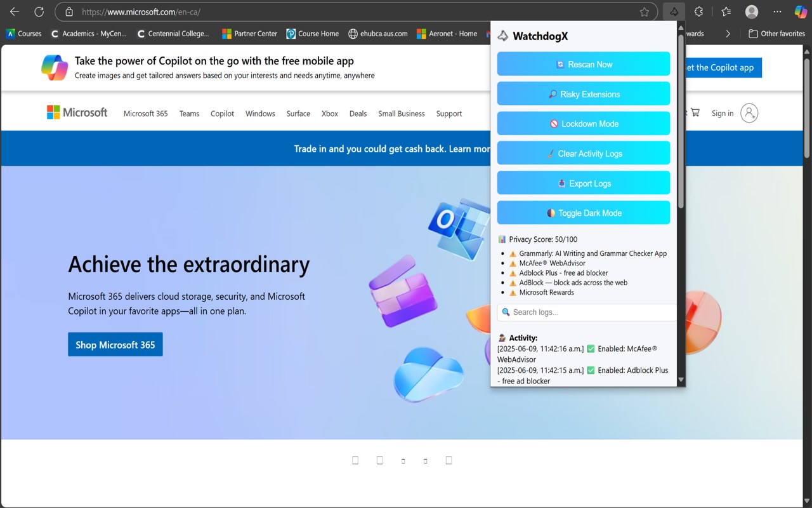
Task: Click Clear Activity Logs button
Action: (x=584, y=154)
